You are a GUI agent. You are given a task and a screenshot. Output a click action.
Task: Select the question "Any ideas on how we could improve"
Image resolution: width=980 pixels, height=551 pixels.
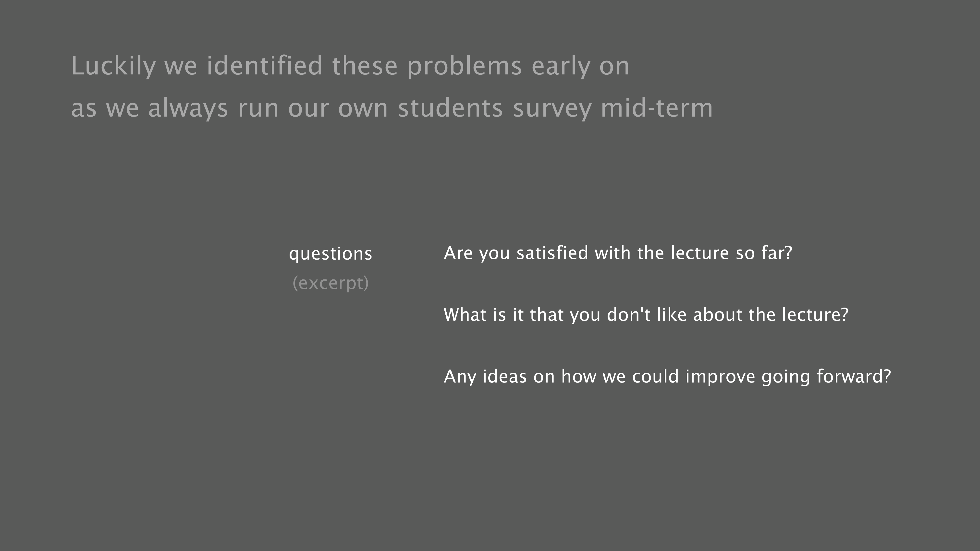tap(667, 376)
